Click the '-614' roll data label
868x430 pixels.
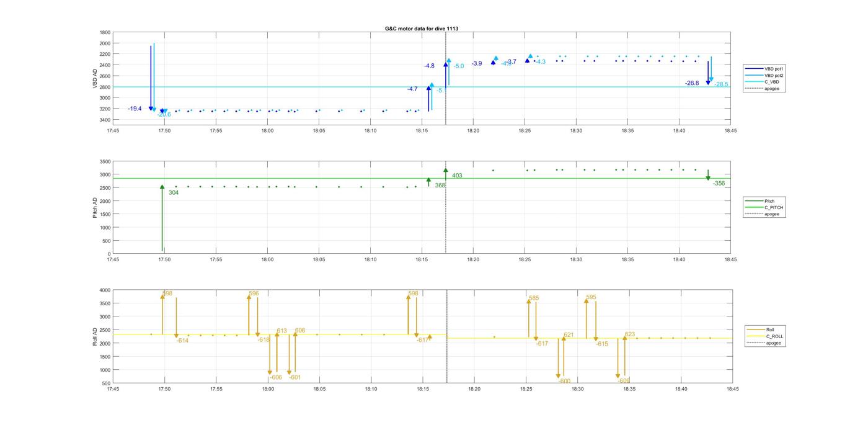click(x=182, y=341)
